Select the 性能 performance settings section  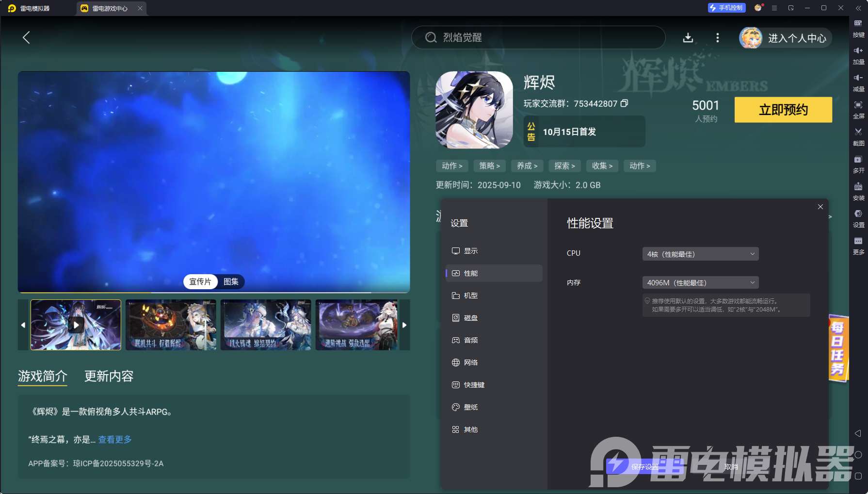coord(494,273)
